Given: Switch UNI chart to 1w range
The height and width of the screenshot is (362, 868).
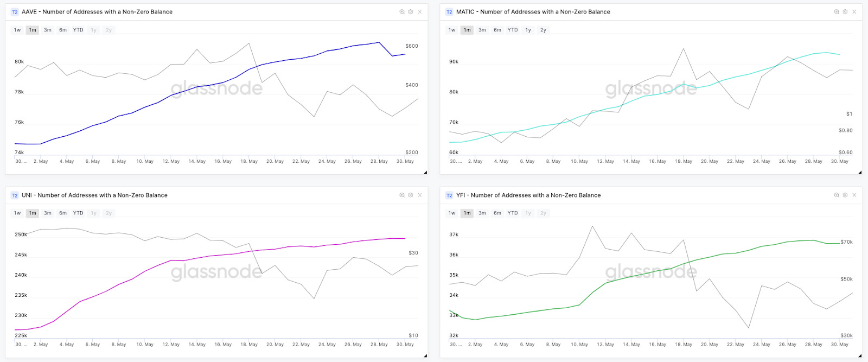Looking at the screenshot, I should (x=17, y=213).
